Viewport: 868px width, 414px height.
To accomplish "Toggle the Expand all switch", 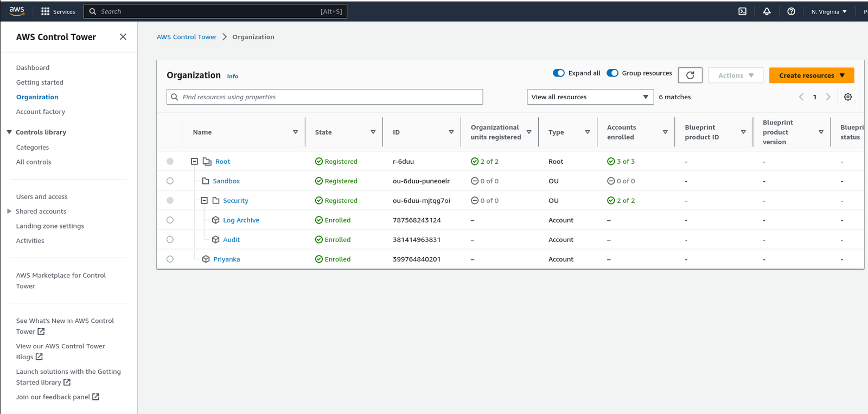I will pyautogui.click(x=559, y=73).
